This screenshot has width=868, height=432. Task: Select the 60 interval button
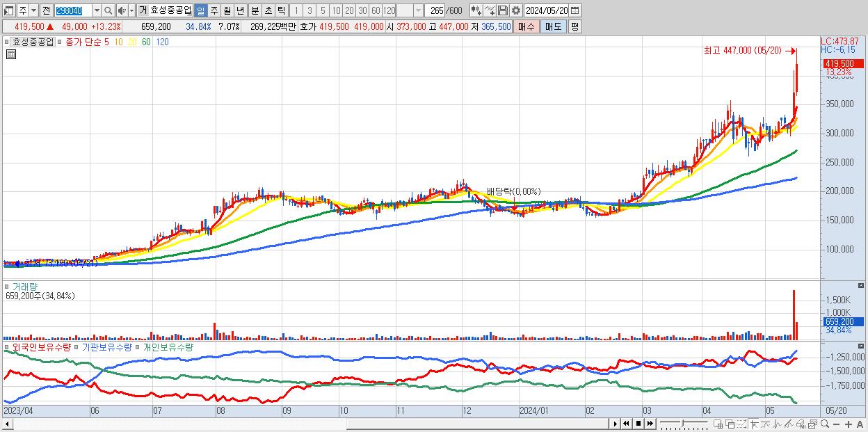(x=376, y=10)
